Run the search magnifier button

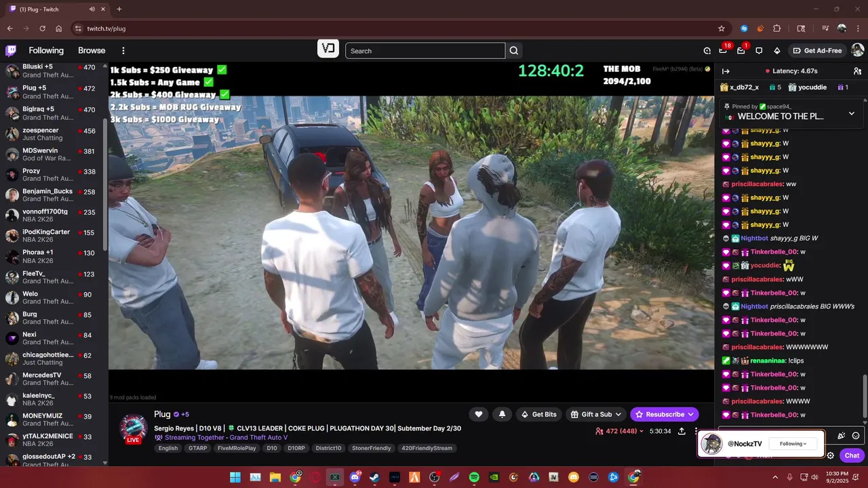pyautogui.click(x=514, y=51)
